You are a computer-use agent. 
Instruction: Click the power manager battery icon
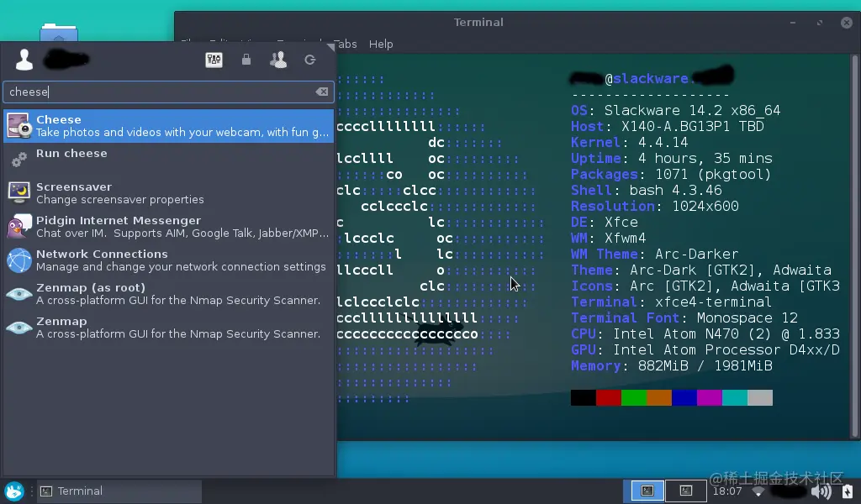(848, 491)
